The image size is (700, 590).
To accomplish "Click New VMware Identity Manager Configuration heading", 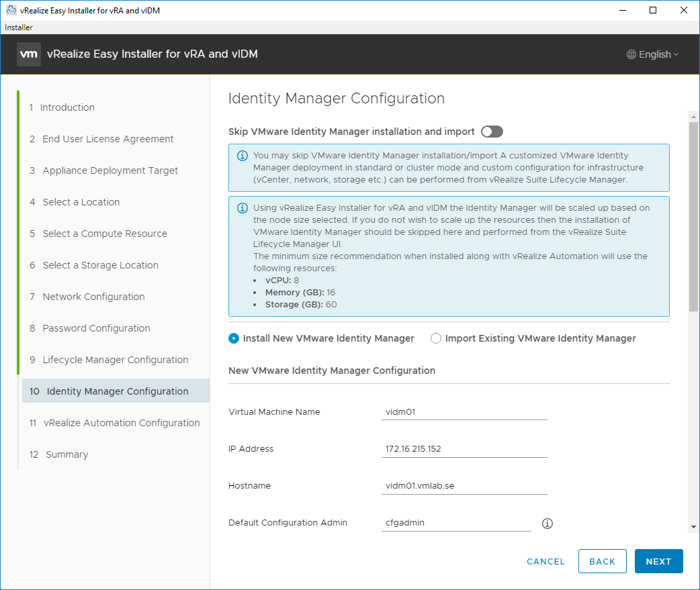I will click(332, 371).
